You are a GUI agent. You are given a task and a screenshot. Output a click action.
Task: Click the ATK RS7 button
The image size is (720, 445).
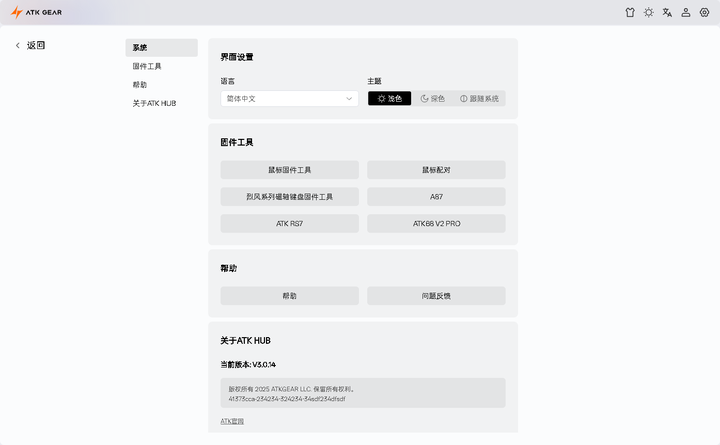point(289,224)
